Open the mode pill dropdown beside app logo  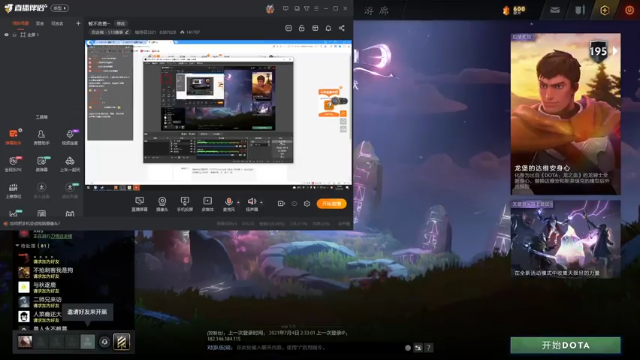tap(60, 8)
